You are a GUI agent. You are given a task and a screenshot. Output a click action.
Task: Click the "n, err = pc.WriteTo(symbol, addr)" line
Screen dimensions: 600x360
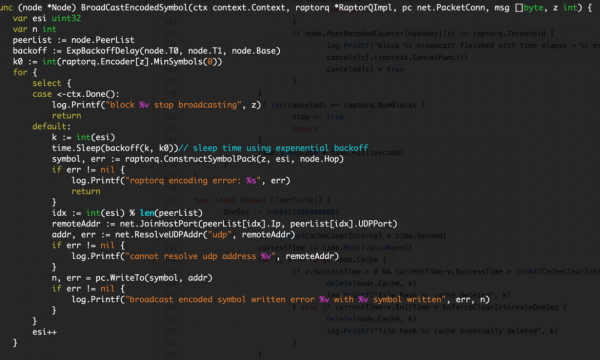[x=132, y=278]
